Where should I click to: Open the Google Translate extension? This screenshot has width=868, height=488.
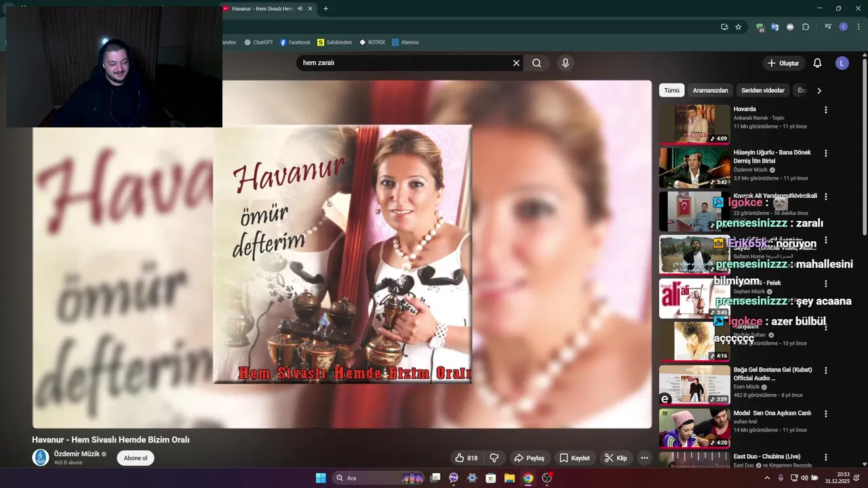point(775,27)
